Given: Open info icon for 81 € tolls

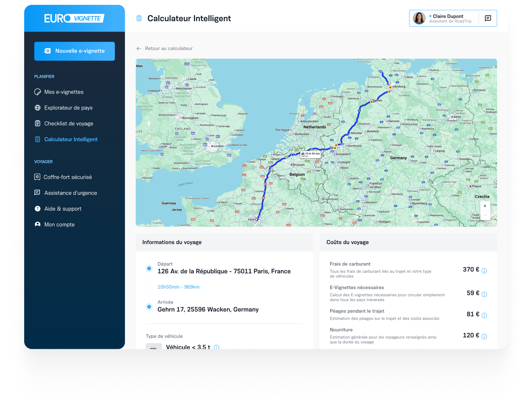Looking at the screenshot, I should click(x=484, y=315).
